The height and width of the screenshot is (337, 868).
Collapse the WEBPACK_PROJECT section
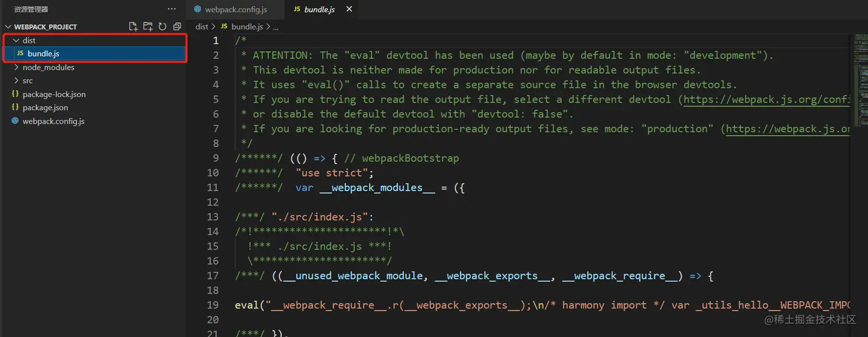[x=8, y=26]
